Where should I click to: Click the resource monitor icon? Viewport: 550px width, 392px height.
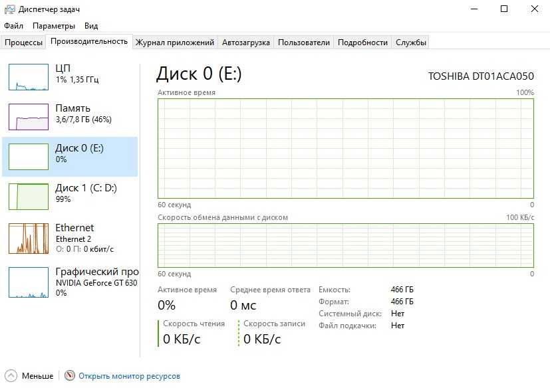tap(70, 376)
